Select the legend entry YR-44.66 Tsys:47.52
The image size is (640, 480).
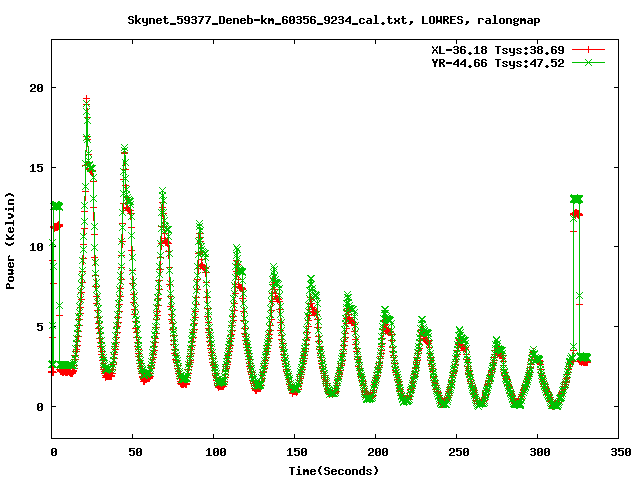[x=498, y=63]
